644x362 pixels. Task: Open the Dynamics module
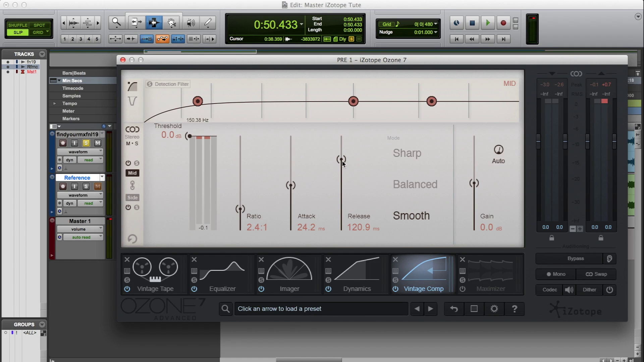pyautogui.click(x=357, y=274)
